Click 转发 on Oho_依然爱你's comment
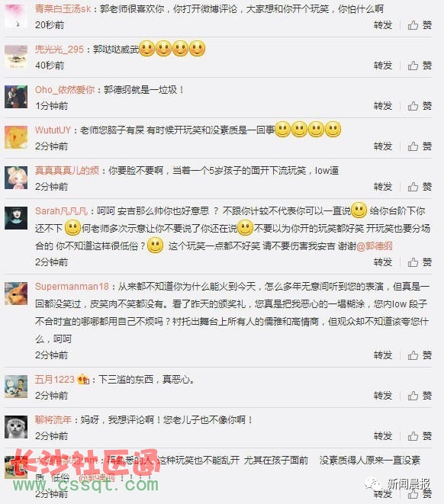This screenshot has height=504, width=444. point(383,106)
